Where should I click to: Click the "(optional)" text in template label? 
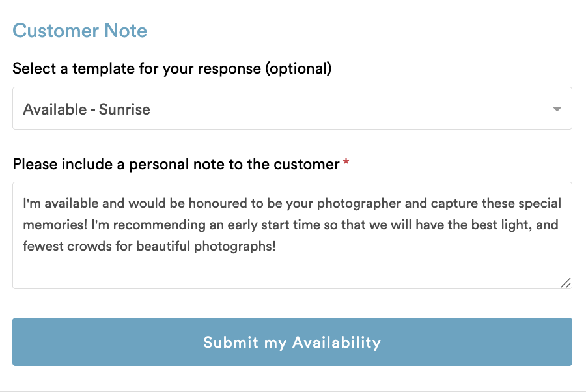[298, 69]
